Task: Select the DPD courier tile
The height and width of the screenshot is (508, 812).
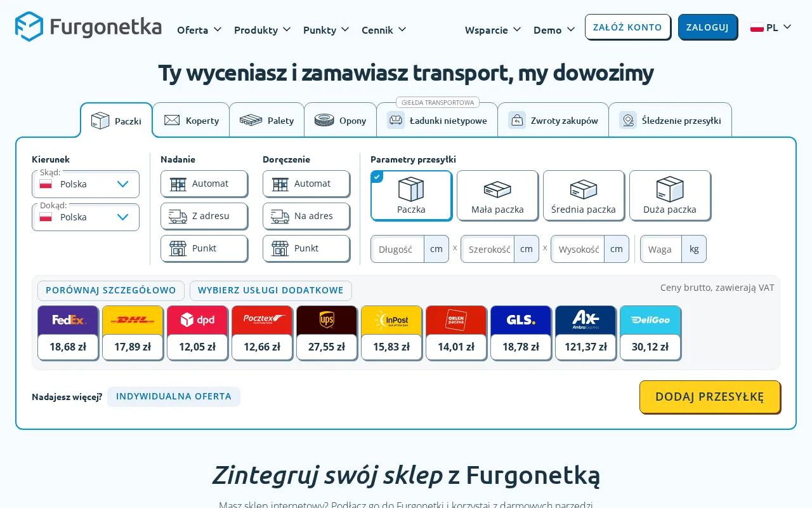Action: [198, 333]
